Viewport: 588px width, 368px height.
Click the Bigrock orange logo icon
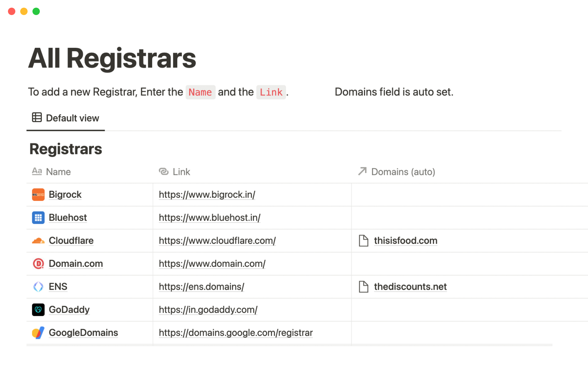pyautogui.click(x=38, y=195)
